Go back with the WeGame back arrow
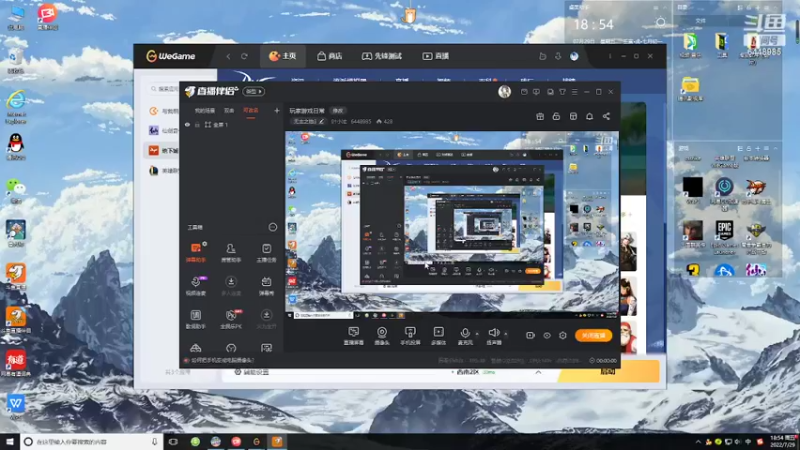Screen dimensions: 800x450 tap(228, 56)
